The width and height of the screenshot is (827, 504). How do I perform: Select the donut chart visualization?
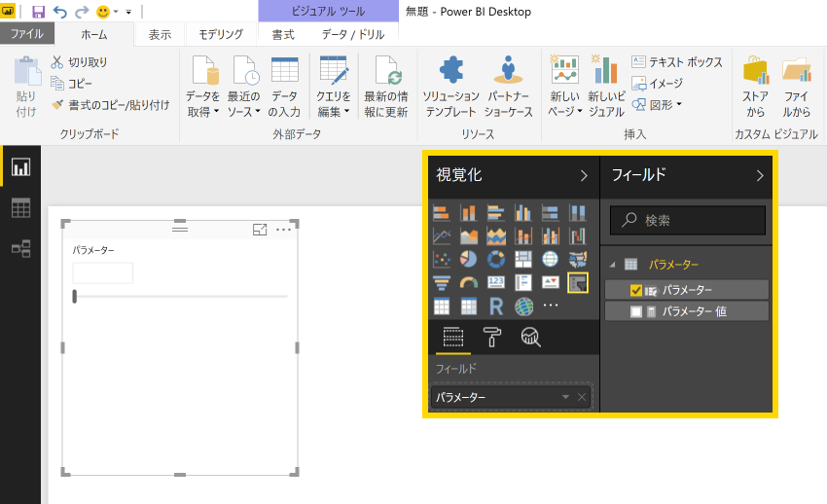[496, 260]
